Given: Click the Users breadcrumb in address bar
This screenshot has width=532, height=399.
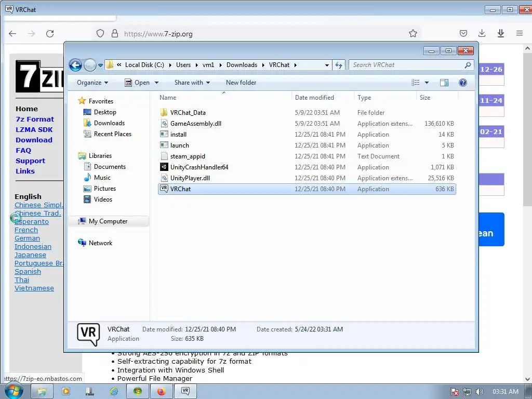Looking at the screenshot, I should tap(183, 65).
